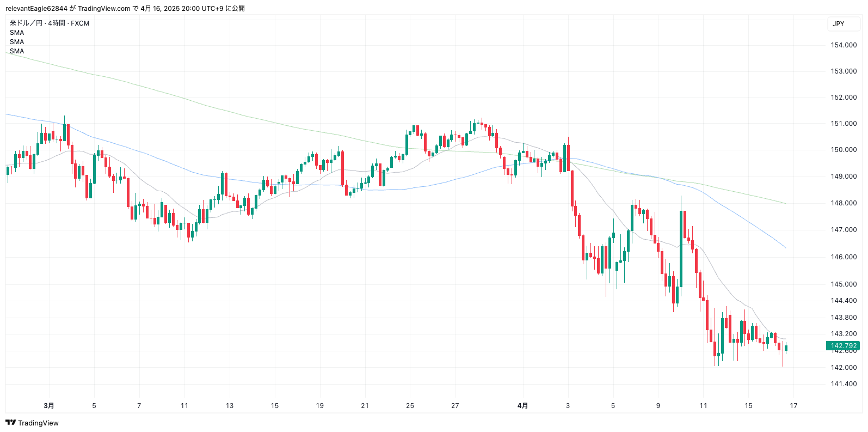Image resolution: width=868 pixels, height=432 pixels.
Task: Click the current price label 142.792
Action: [843, 346]
